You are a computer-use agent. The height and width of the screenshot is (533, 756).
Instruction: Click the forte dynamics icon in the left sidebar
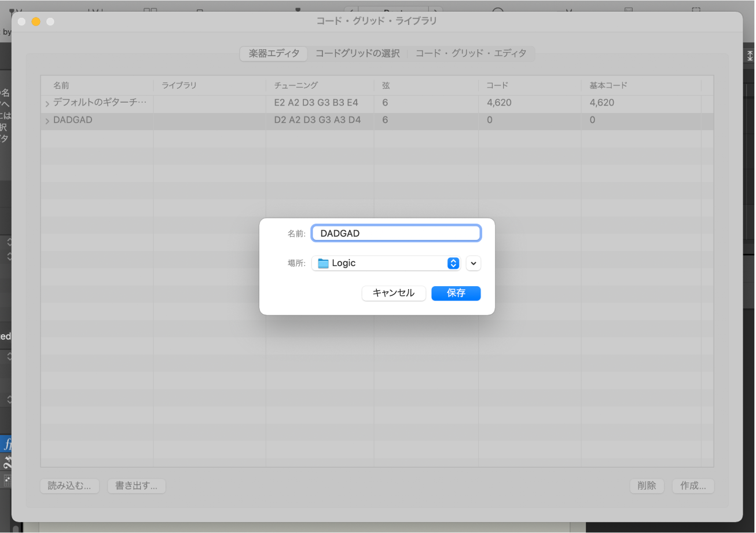tap(8, 444)
